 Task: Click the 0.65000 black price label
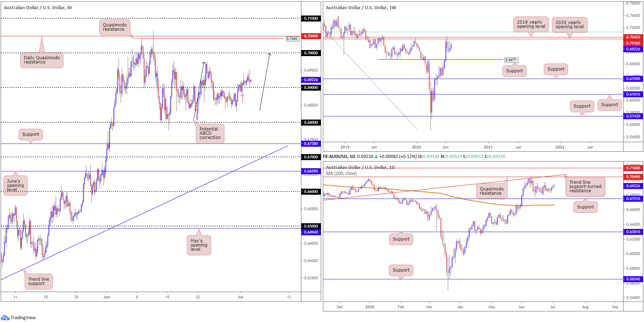311,226
